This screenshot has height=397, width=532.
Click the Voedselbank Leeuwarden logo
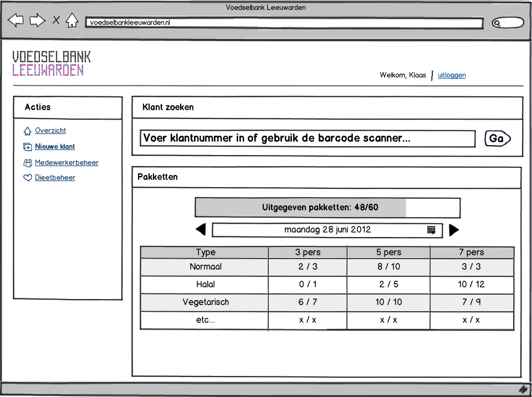pos(51,63)
